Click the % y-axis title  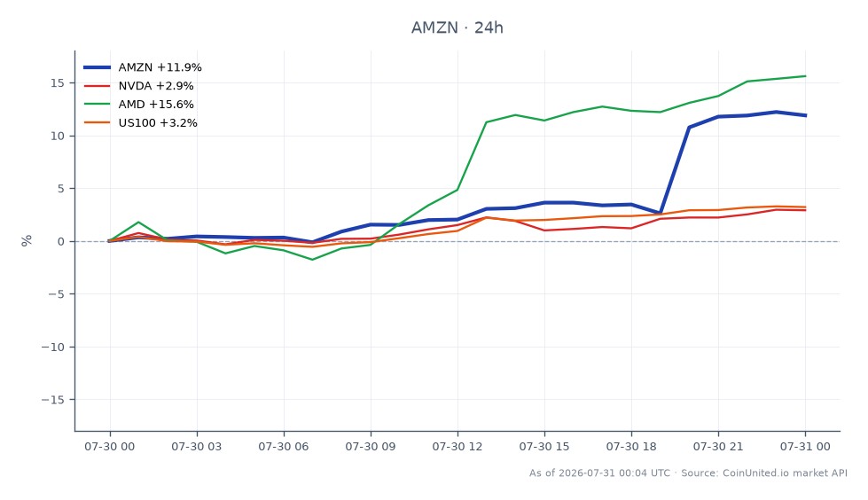(x=27, y=241)
